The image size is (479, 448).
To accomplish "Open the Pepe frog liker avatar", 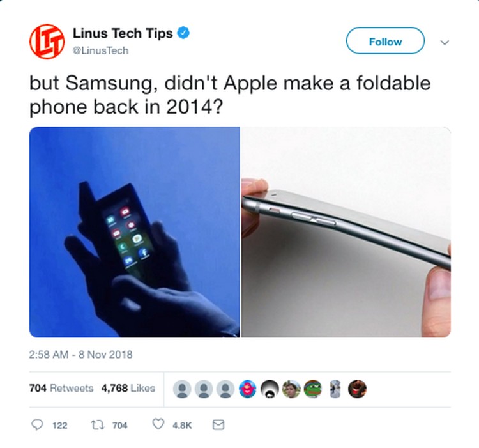I will [313, 389].
